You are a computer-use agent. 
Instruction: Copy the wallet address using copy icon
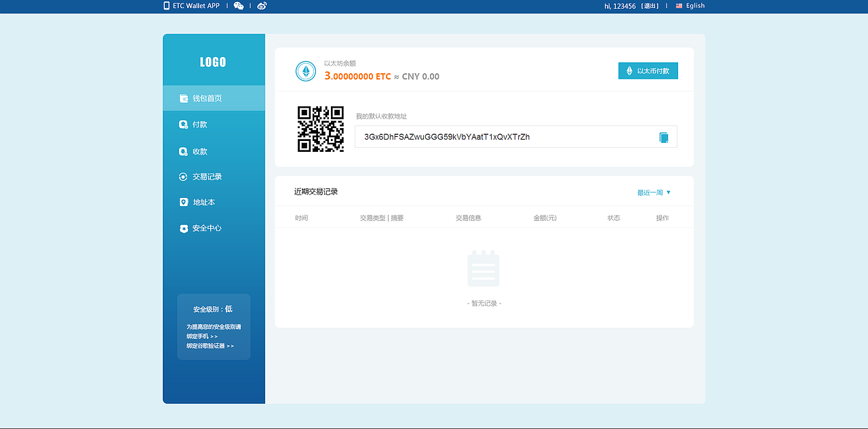pos(663,136)
